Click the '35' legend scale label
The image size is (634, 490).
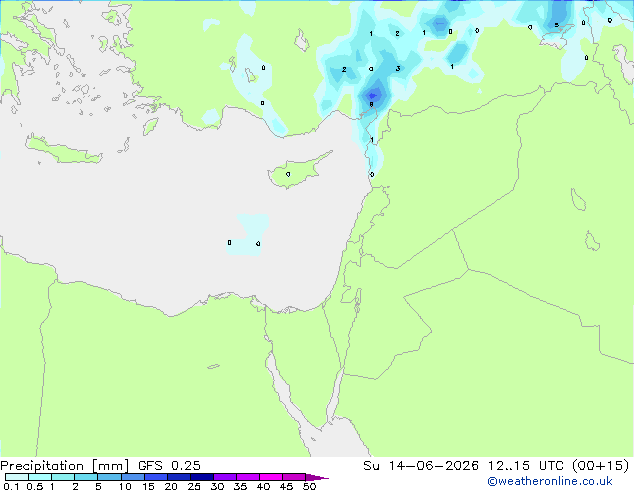coord(240,486)
